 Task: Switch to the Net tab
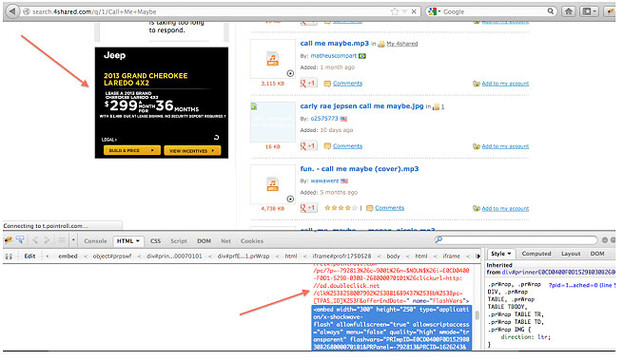[x=226, y=241]
